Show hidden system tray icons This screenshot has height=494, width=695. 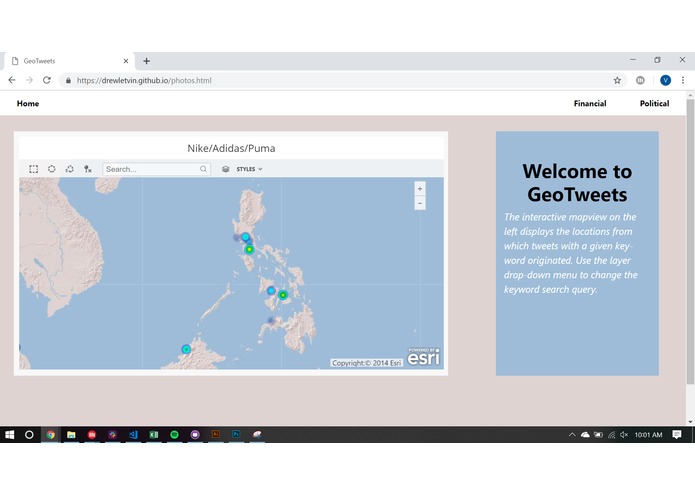[572, 435]
